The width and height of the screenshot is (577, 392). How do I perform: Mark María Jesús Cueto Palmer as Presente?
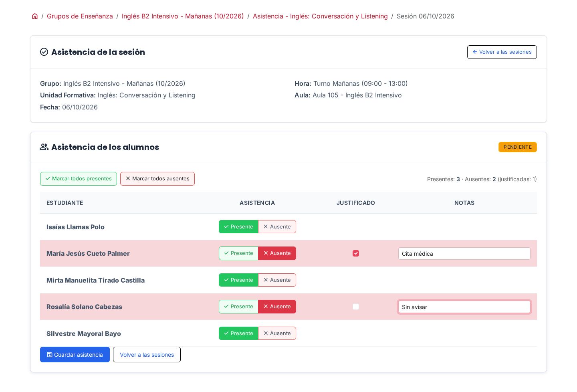click(238, 253)
